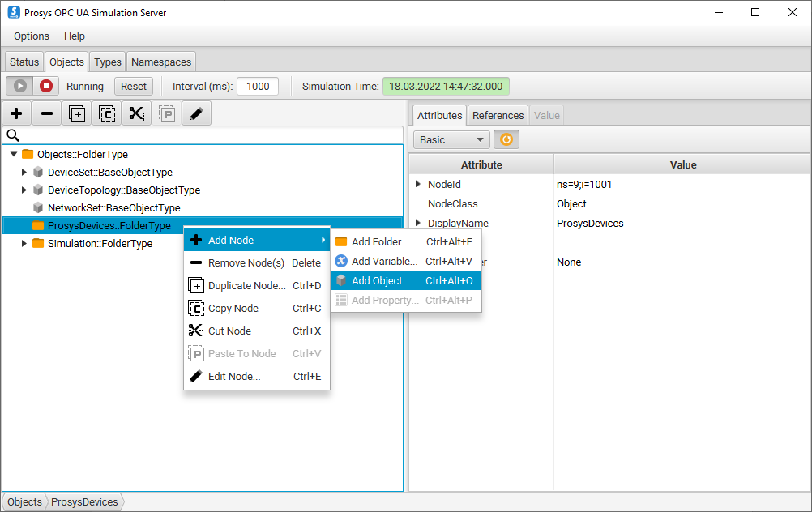Click the minus Remove Node toolbar icon
Image resolution: width=812 pixels, height=512 pixels.
(x=46, y=113)
